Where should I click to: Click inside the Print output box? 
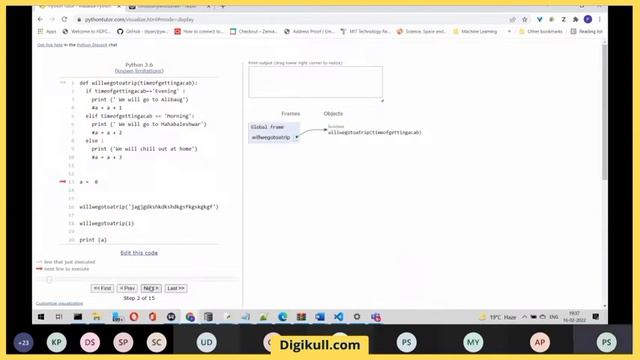click(316, 82)
